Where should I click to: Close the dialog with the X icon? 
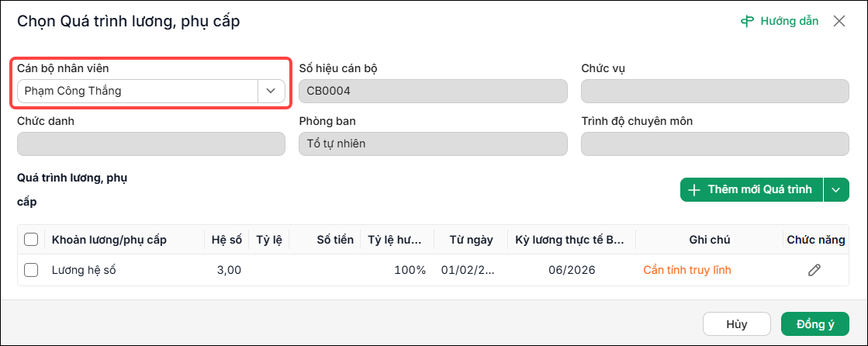(839, 21)
